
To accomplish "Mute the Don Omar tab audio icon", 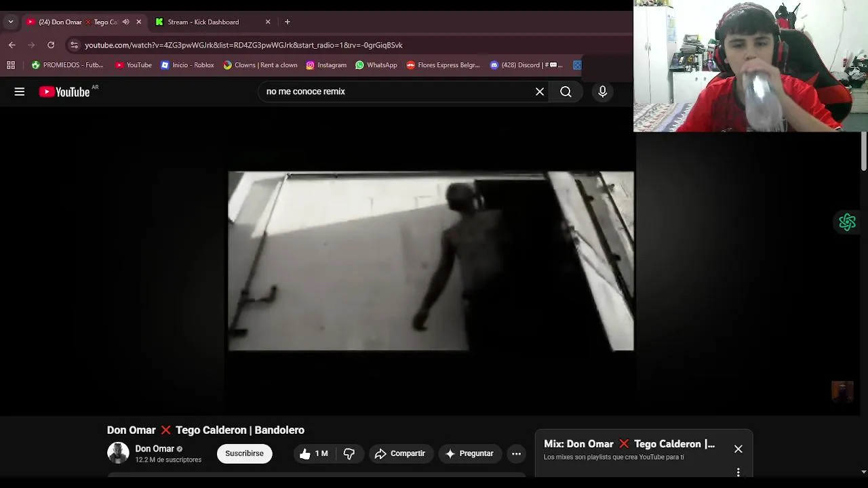I will pos(125,22).
